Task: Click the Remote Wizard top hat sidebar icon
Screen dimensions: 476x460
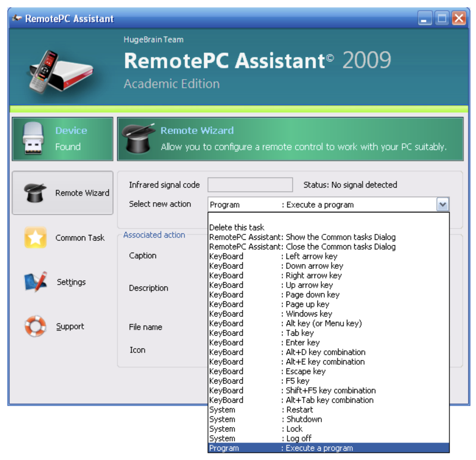Action: 35,193
